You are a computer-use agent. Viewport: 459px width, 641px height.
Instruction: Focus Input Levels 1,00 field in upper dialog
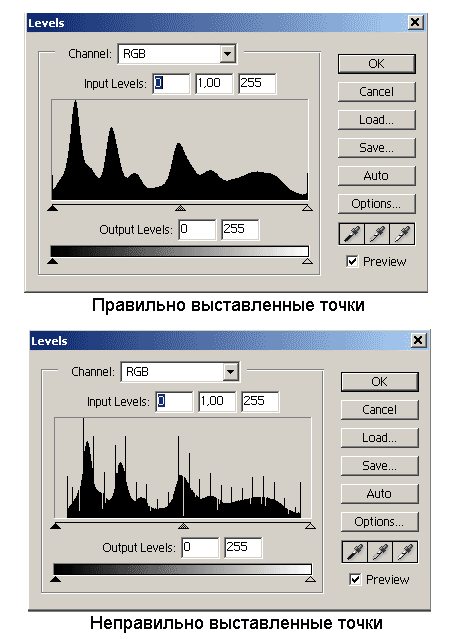pyautogui.click(x=214, y=83)
